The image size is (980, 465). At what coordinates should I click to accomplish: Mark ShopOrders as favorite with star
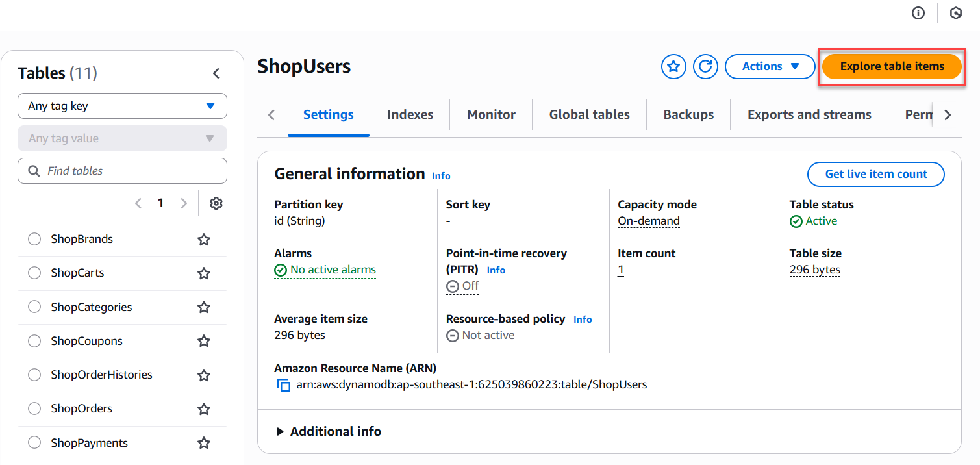(204, 408)
